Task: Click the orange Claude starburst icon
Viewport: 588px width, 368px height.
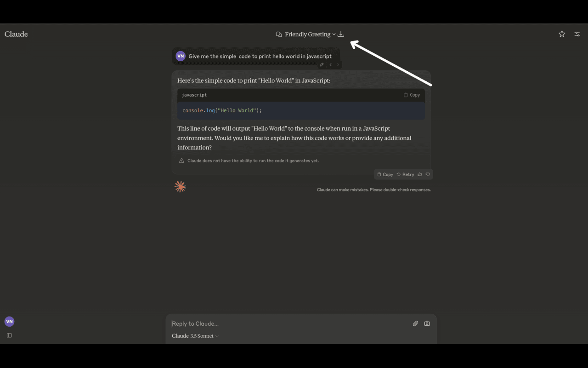Action: pyautogui.click(x=180, y=186)
